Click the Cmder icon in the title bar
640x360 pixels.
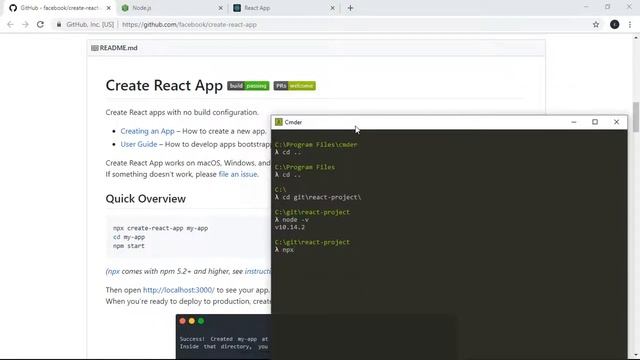pos(279,122)
